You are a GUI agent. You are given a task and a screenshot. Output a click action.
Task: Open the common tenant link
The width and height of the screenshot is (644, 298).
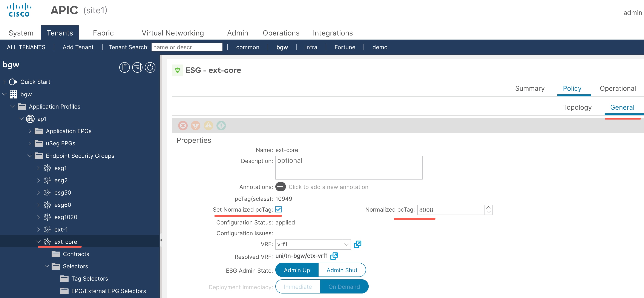tap(248, 47)
